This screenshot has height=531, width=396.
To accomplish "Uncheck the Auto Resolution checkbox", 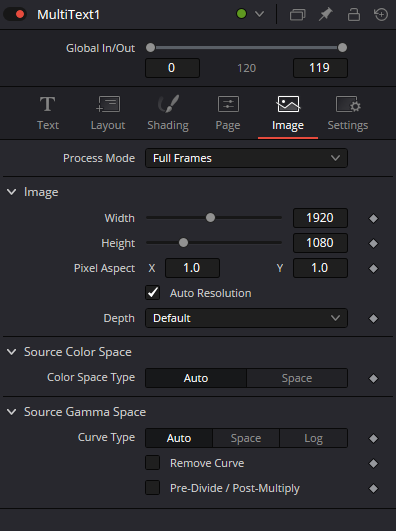I will coord(152,293).
